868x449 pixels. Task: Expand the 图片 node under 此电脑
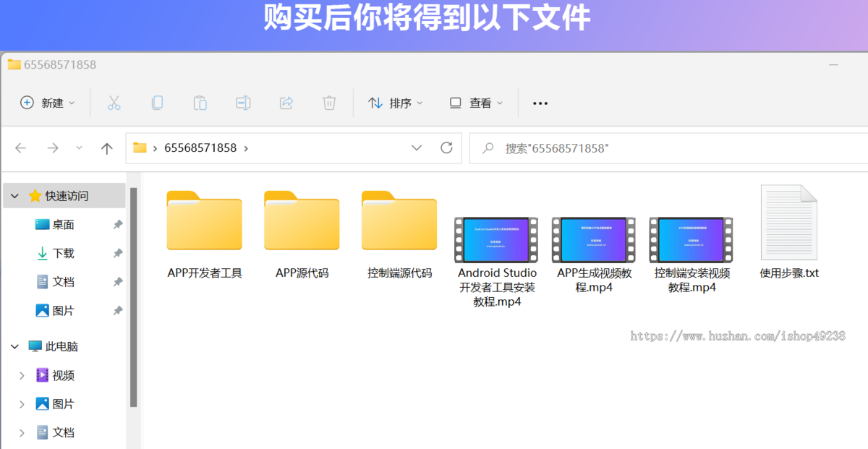point(22,404)
